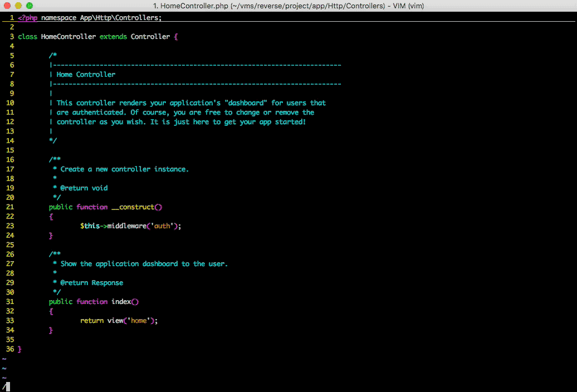The image size is (577, 392).
Task: Click the green zoom window button
Action: click(30, 6)
